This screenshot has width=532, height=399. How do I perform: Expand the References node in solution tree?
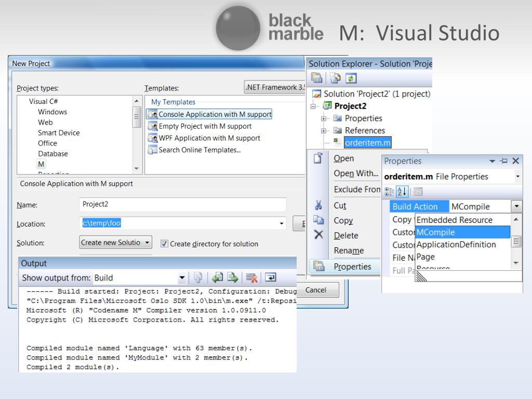324,130
